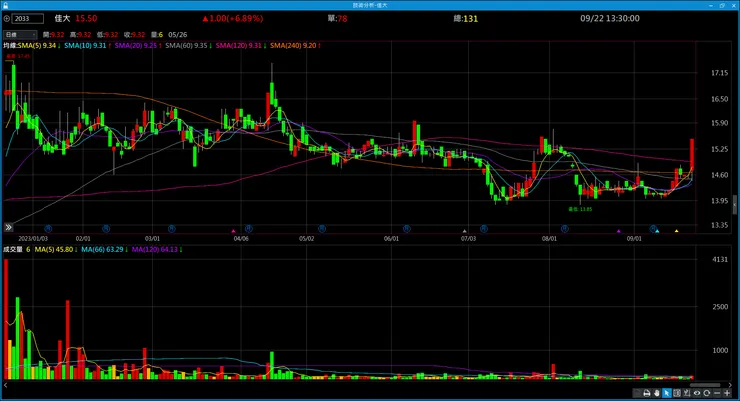This screenshot has width=740, height=401.
Task: Click the lock icon in title bar
Action: point(5,5)
